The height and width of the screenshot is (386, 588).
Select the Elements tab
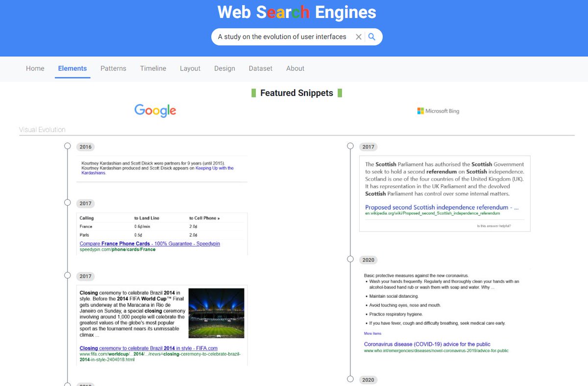pyautogui.click(x=73, y=69)
